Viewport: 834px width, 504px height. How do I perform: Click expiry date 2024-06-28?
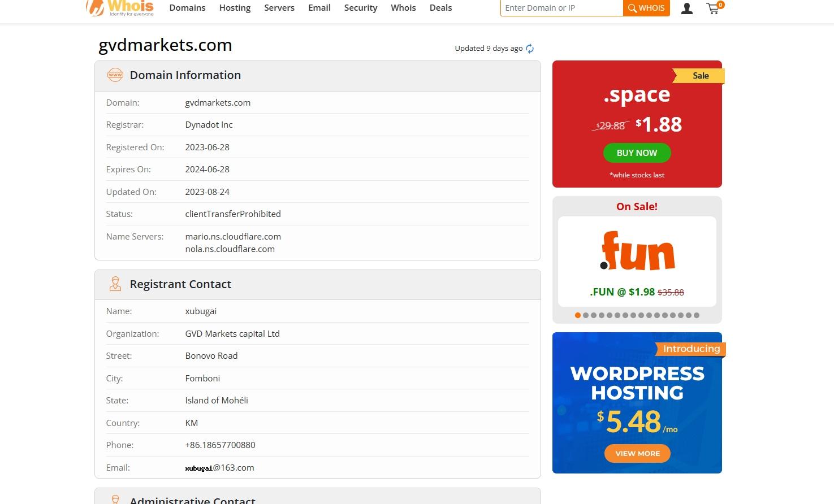207,170
